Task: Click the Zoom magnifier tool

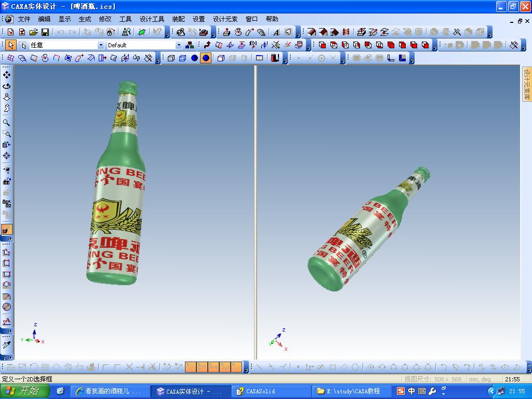Action: pyautogui.click(x=6, y=123)
